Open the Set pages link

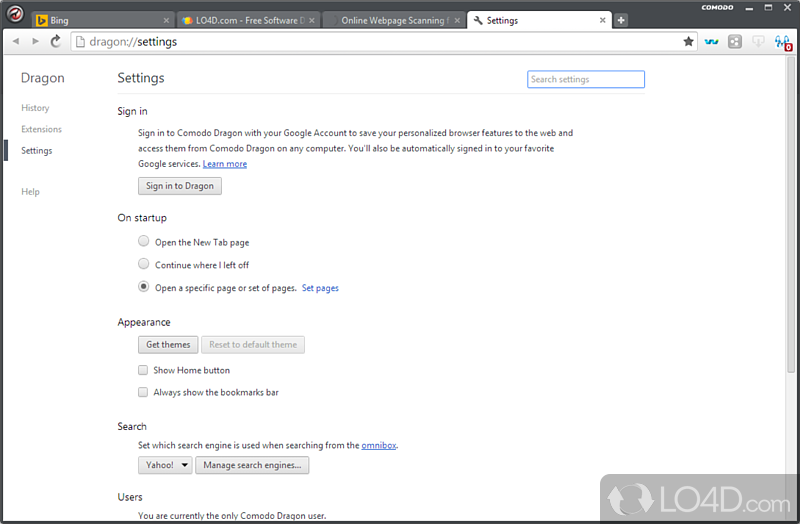tap(320, 288)
